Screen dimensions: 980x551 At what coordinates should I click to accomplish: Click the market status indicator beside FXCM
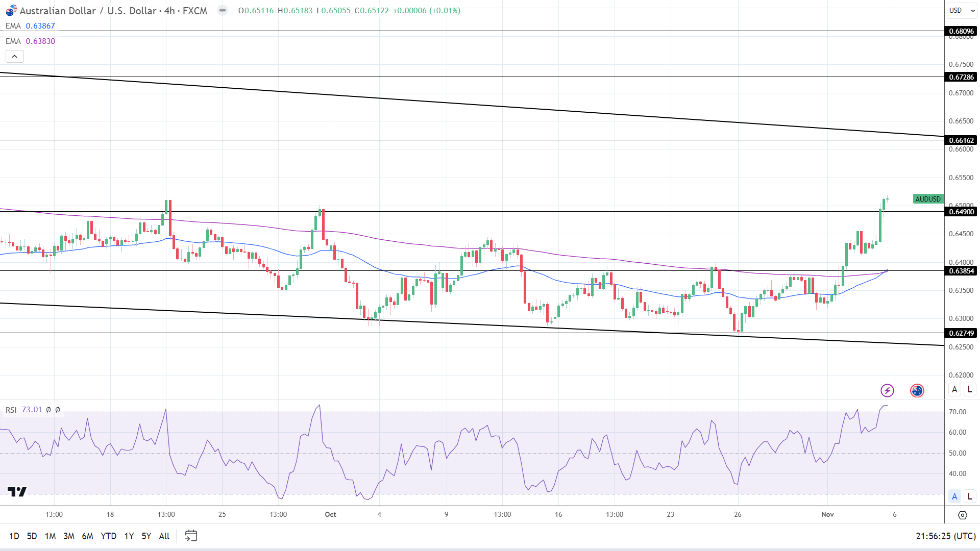point(223,10)
